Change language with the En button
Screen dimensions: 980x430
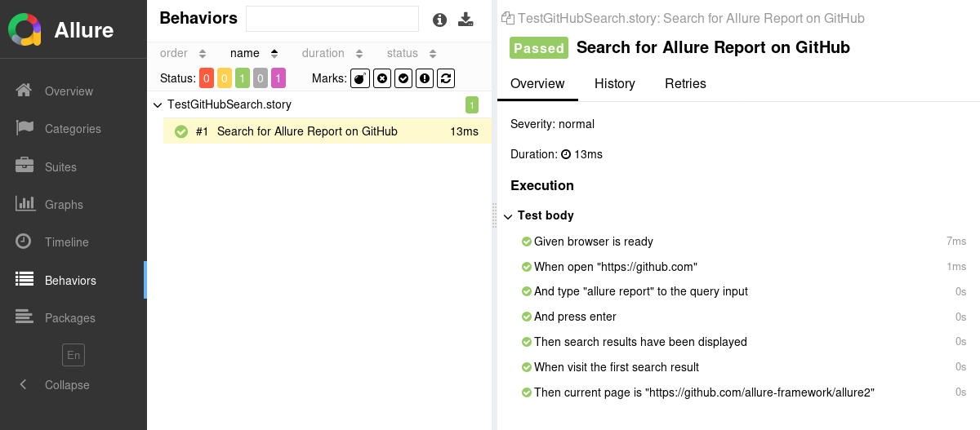(73, 355)
